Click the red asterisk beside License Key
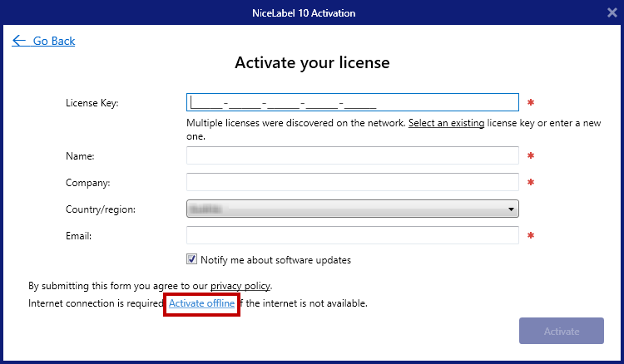Viewport: 624px width, 364px height. tap(531, 103)
